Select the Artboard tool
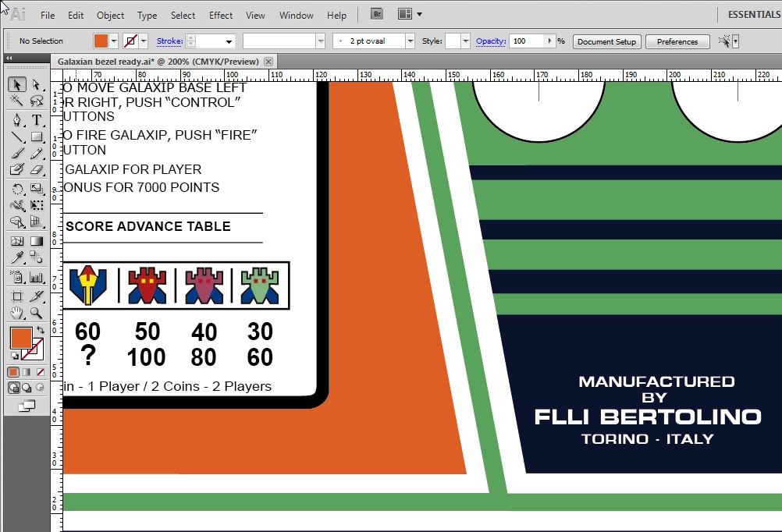The width and height of the screenshot is (782, 532). pyautogui.click(x=17, y=296)
